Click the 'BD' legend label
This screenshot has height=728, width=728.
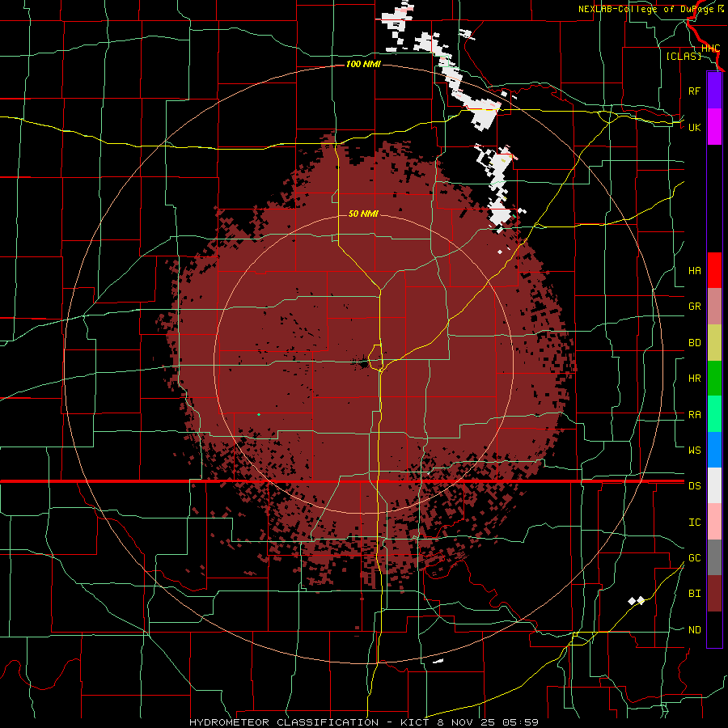point(695,343)
